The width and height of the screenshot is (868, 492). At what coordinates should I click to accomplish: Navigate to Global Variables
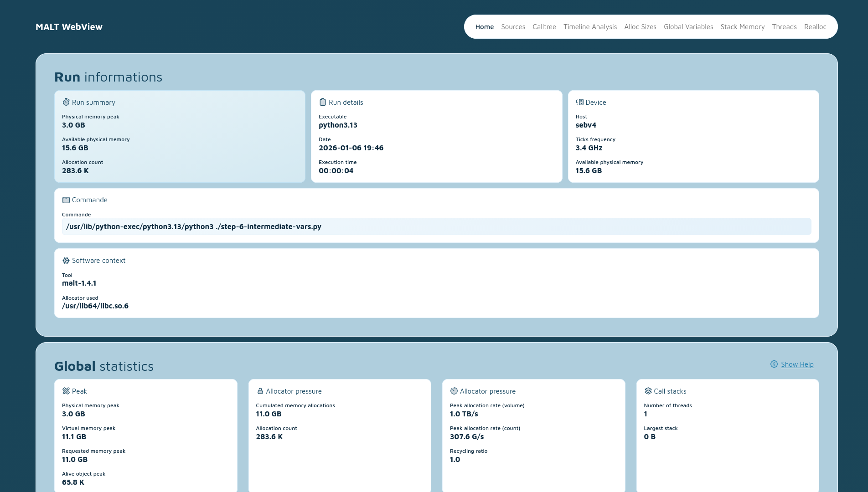[688, 27]
